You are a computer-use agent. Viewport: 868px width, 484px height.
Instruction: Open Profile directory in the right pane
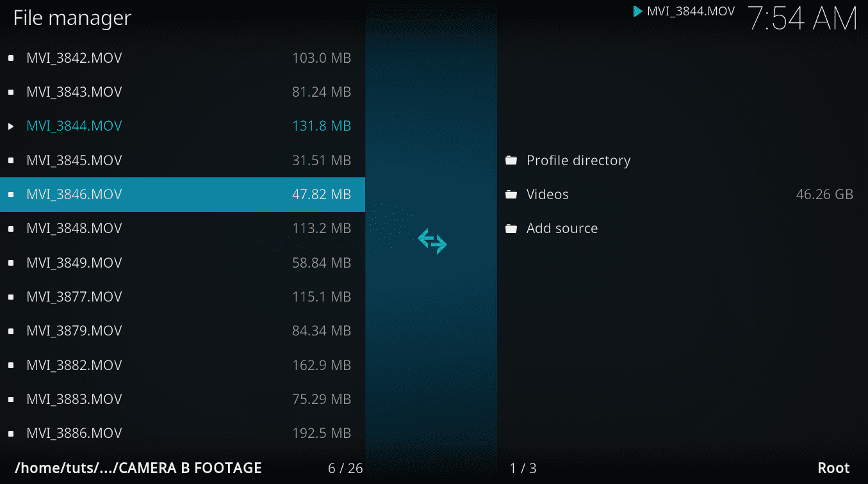578,160
